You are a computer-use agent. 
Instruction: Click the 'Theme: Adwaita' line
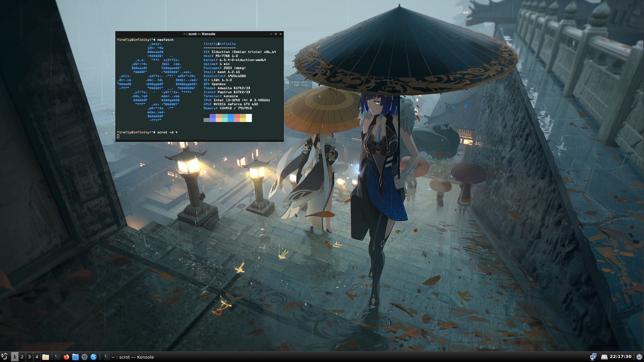(x=227, y=88)
